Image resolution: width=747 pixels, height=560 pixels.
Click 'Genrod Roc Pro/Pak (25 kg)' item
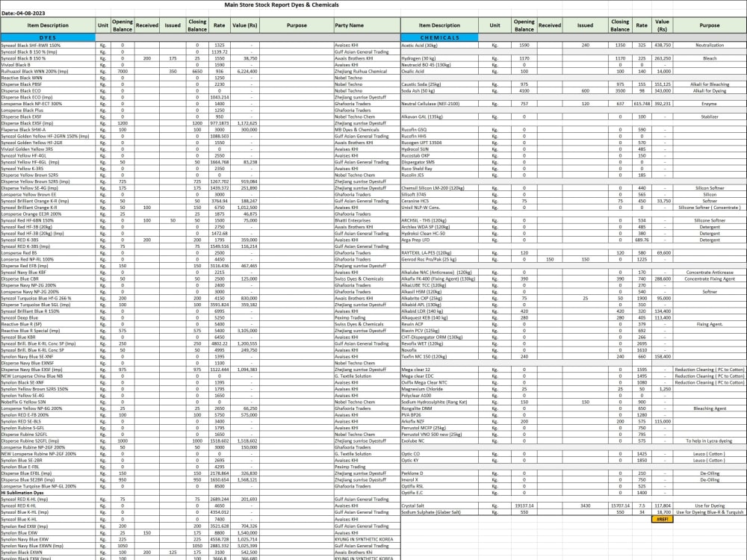[x=440, y=260]
